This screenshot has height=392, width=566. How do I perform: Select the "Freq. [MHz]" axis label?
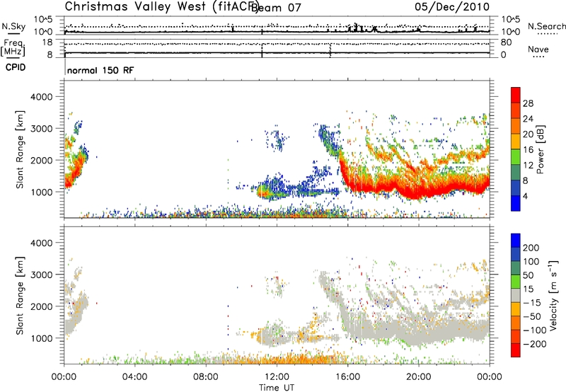(x=13, y=48)
